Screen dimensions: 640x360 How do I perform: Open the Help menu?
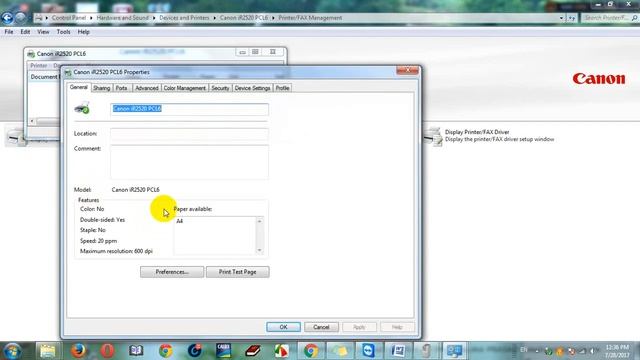(x=83, y=32)
